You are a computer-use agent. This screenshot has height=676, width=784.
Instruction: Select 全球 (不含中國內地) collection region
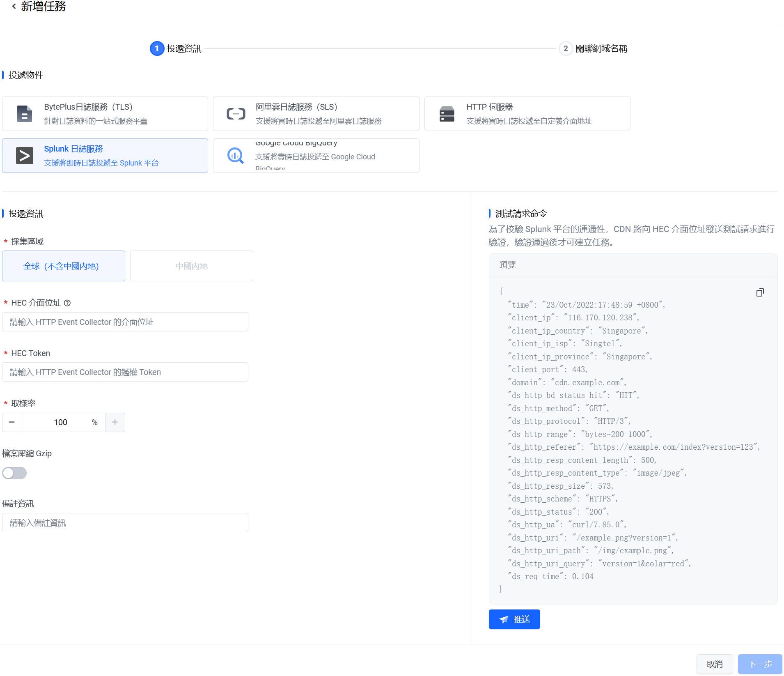(64, 266)
